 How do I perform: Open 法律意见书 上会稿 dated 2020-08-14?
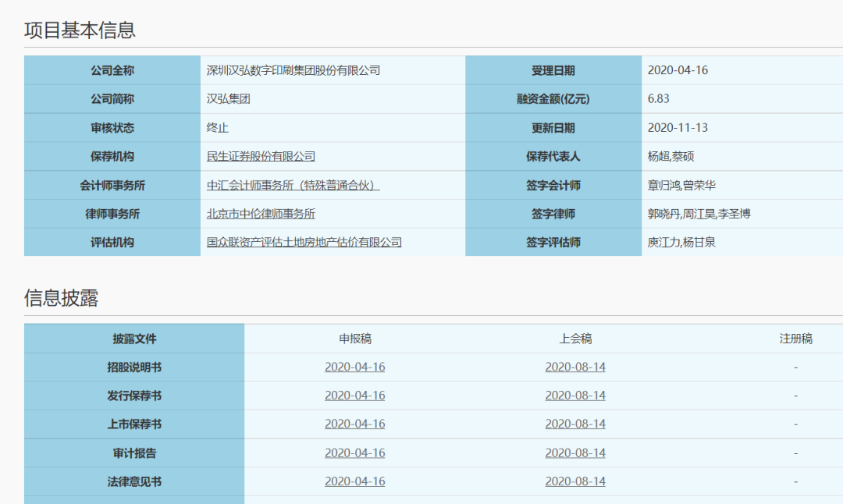click(575, 481)
